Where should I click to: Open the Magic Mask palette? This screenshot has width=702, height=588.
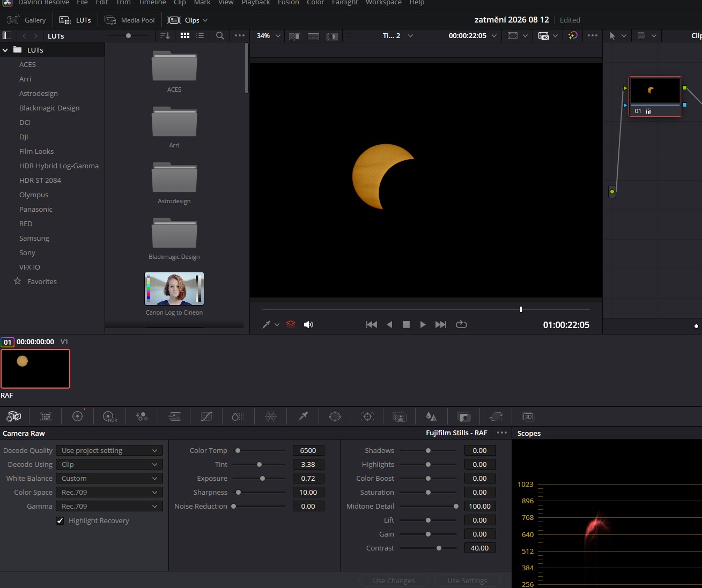400,416
